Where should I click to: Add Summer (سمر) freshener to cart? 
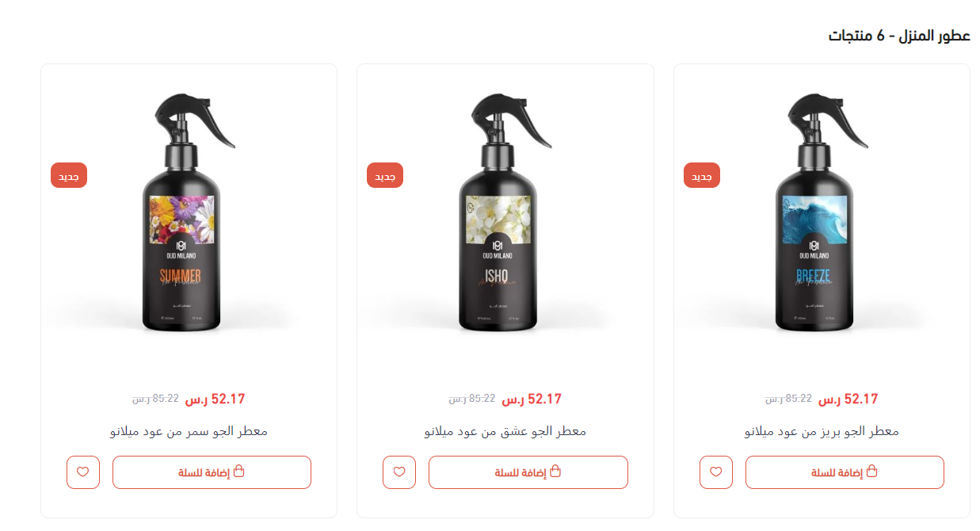pos(212,472)
